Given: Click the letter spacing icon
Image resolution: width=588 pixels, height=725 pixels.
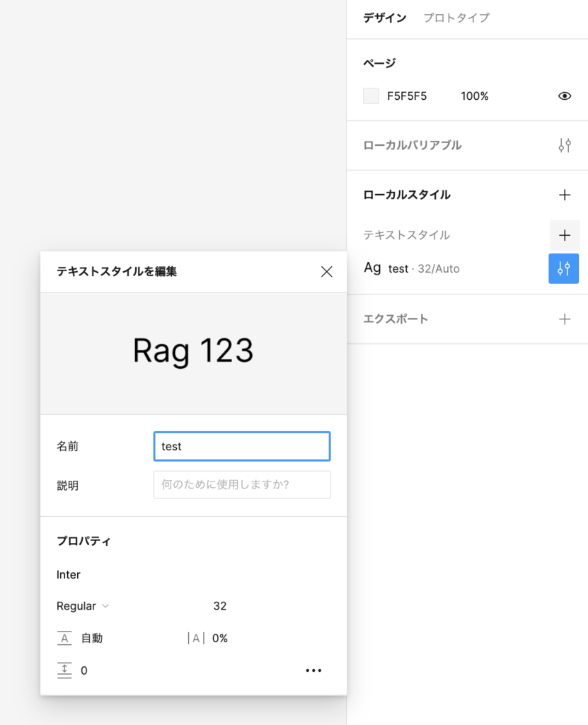Looking at the screenshot, I should [x=196, y=638].
